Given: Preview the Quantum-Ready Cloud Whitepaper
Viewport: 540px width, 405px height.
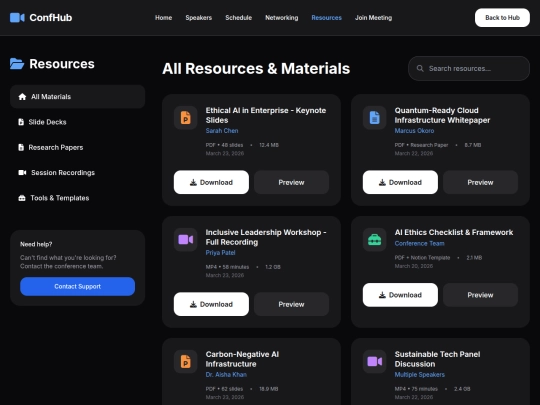Looking at the screenshot, I should click(x=480, y=182).
